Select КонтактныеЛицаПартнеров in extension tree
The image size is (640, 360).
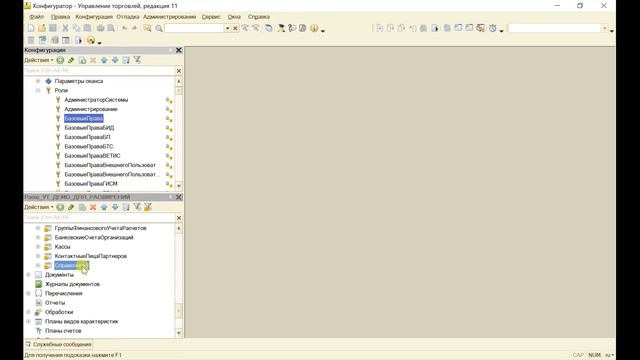(91, 256)
